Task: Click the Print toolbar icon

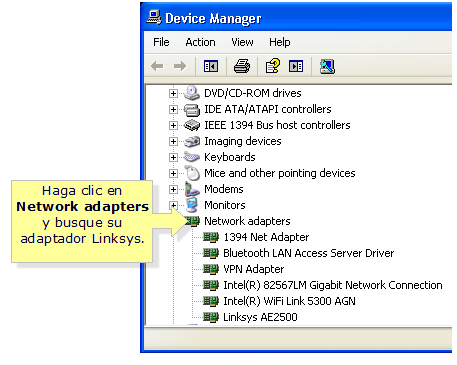Action: [x=242, y=66]
